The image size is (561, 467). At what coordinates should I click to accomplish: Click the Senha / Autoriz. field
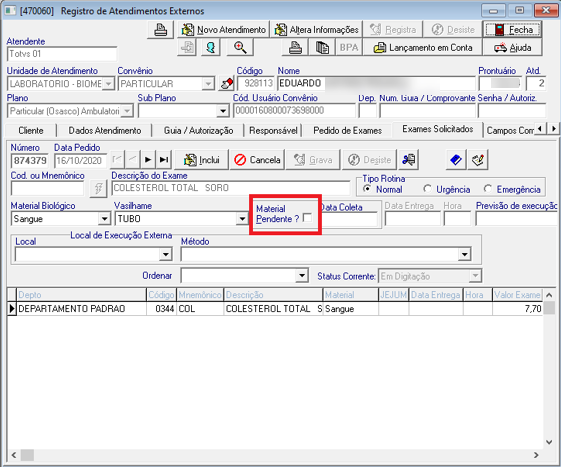[x=512, y=111]
